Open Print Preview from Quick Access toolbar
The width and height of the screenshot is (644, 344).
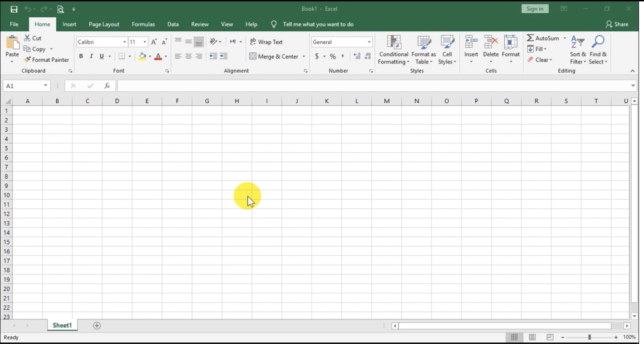[60, 9]
